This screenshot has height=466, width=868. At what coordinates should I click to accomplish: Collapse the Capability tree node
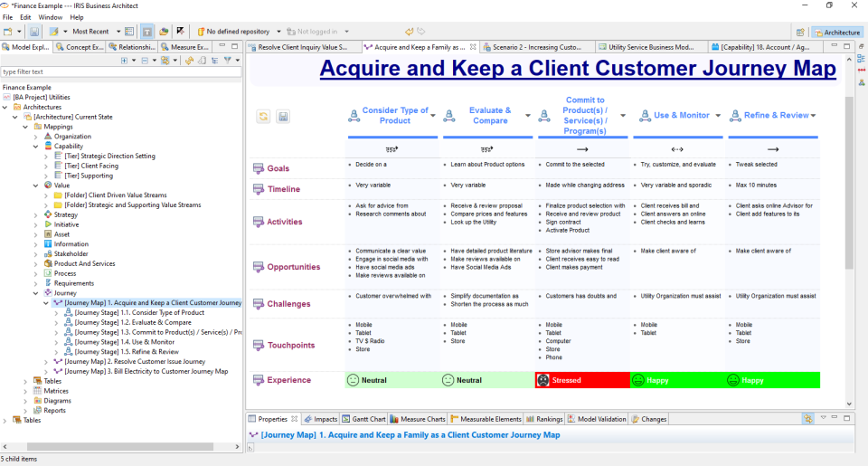coord(36,147)
